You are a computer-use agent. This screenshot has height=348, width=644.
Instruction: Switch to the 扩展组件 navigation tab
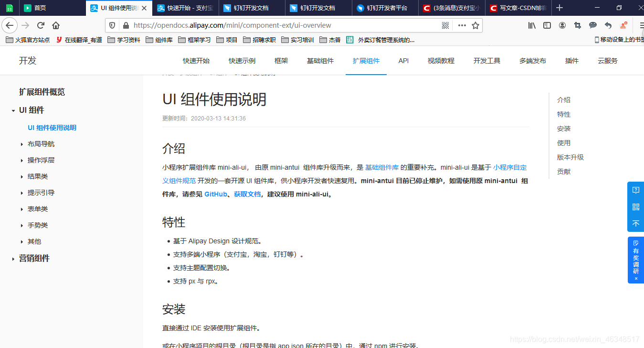(366, 61)
